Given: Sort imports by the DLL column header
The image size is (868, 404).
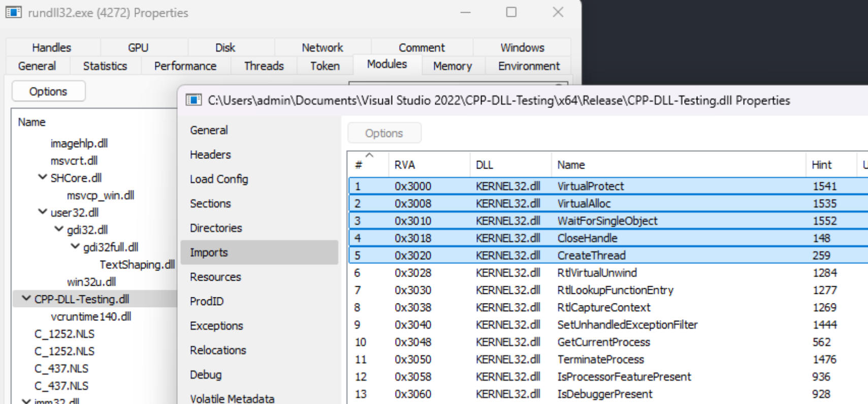Looking at the screenshot, I should [x=510, y=164].
